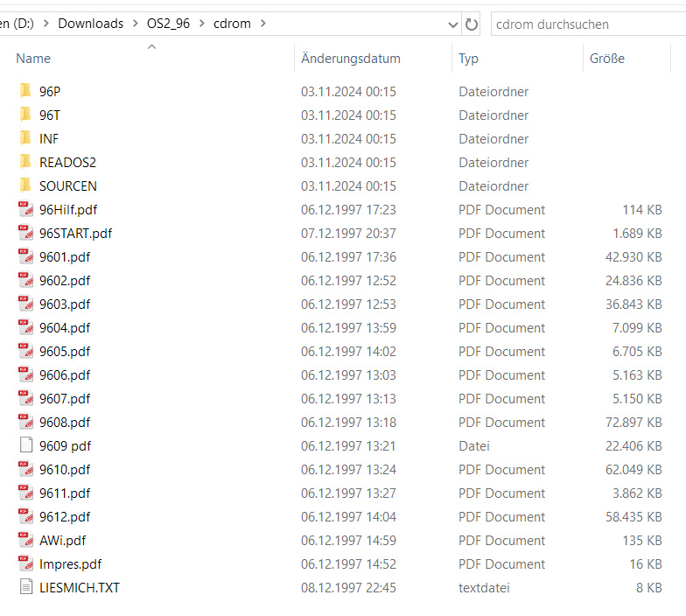Viewport: 686px width, 616px height.
Task: Click the size value 1.689 KB
Action: 637,233
